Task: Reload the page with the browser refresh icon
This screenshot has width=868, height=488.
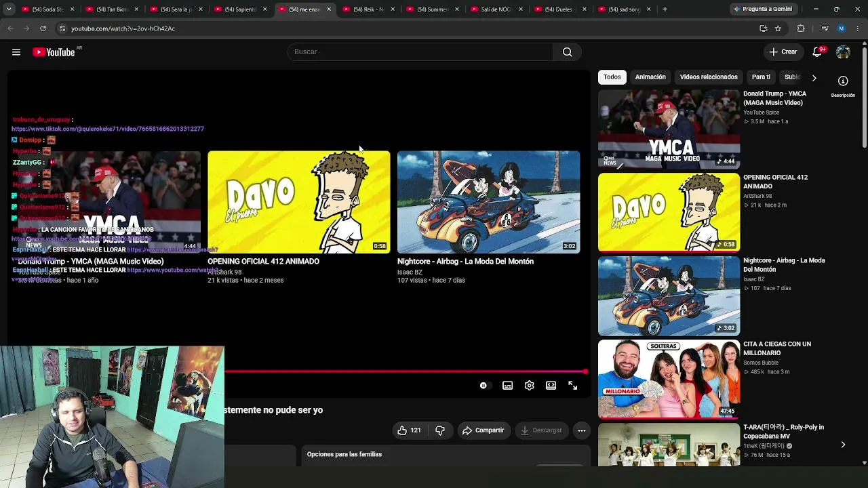Action: [43, 28]
